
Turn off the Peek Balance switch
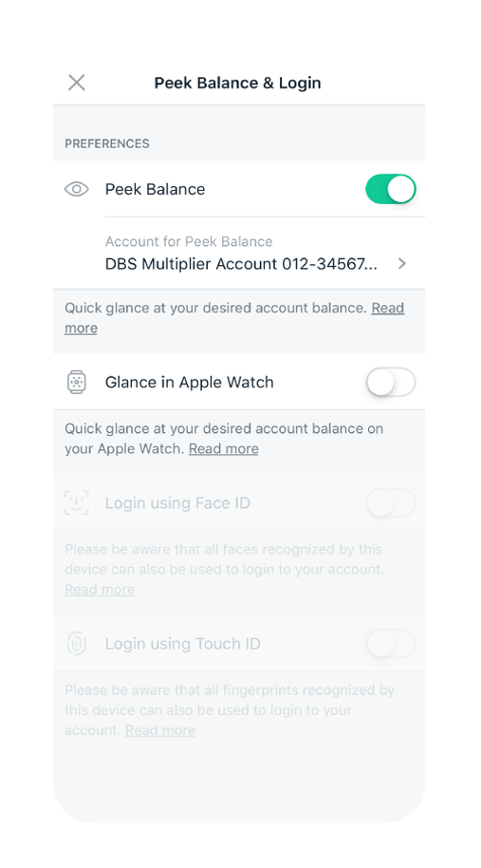pyautogui.click(x=390, y=189)
